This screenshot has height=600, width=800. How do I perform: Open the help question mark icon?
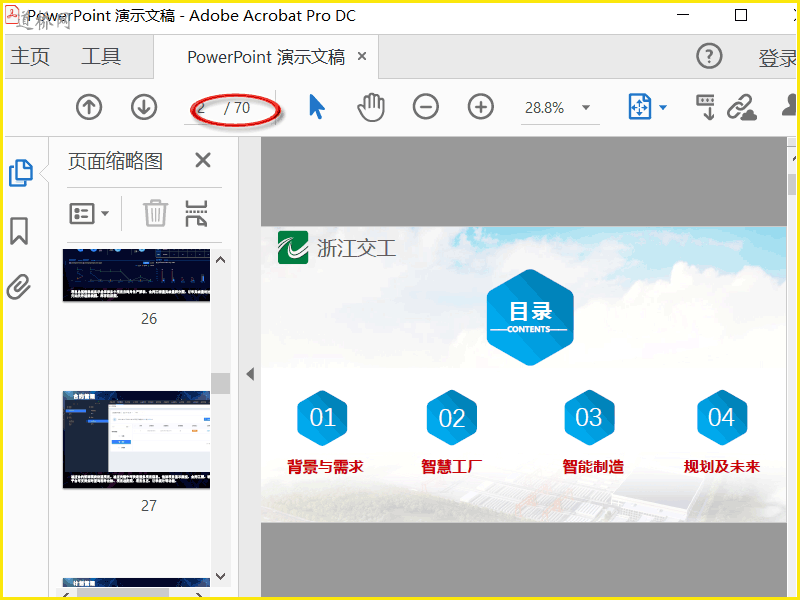coord(709,56)
